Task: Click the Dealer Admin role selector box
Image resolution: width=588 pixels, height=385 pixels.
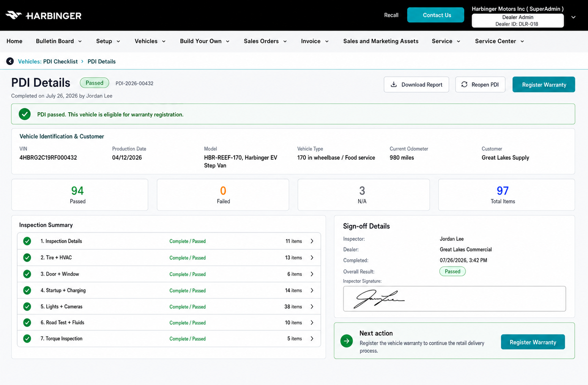Action: (x=518, y=20)
